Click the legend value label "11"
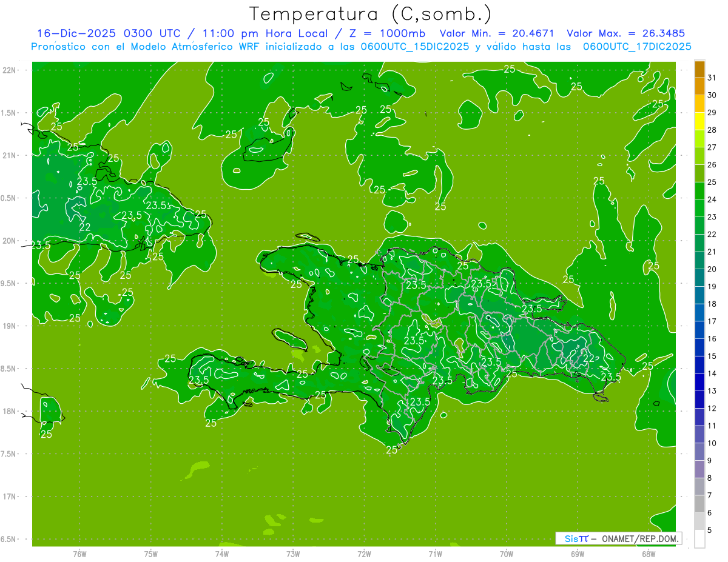 pyautogui.click(x=712, y=426)
